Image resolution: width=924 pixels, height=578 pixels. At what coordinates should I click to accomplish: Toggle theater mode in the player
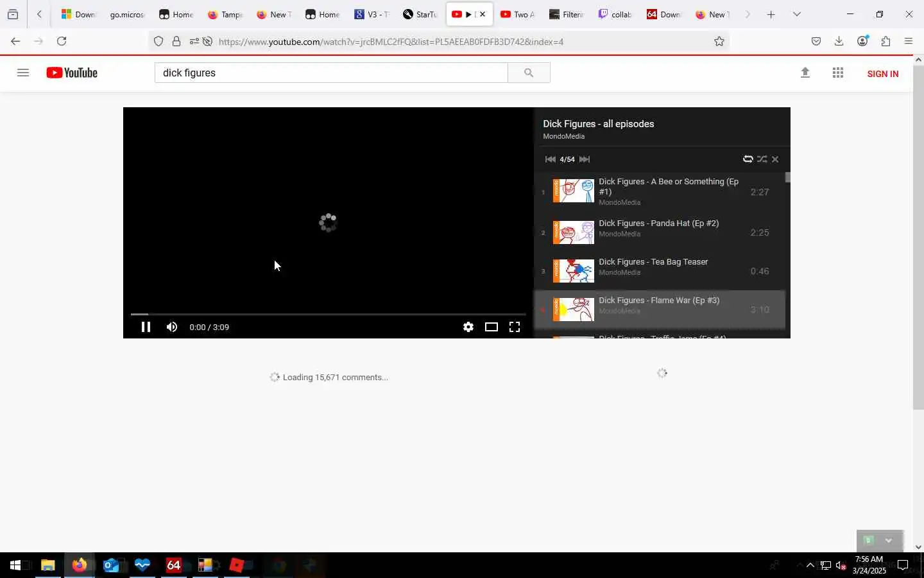492,327
